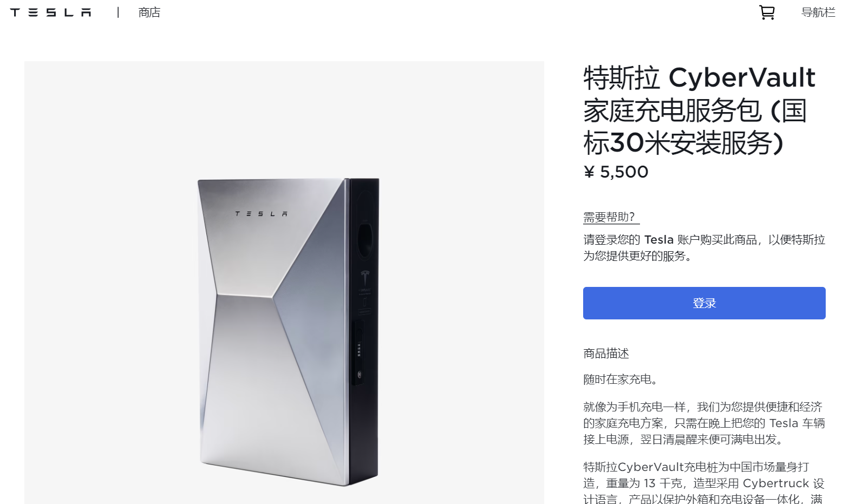Go to the 商店 store page
Screen dimensions: 849x504
pyautogui.click(x=149, y=12)
